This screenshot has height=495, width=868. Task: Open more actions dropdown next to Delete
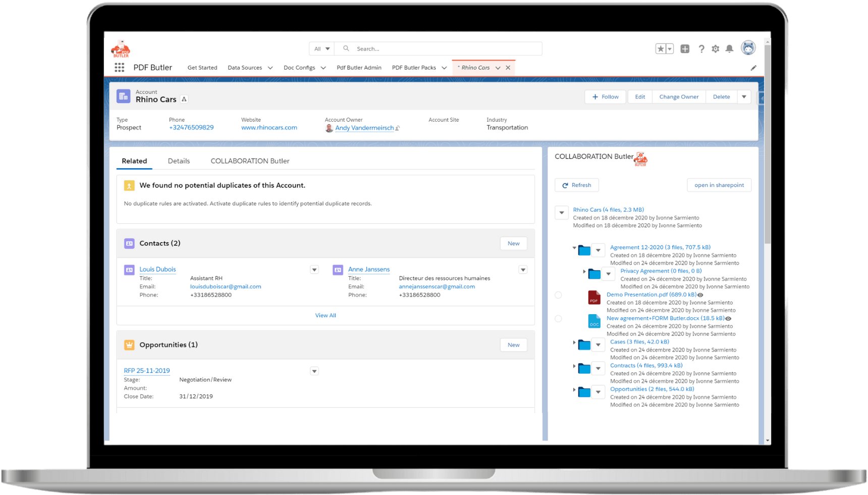pyautogui.click(x=744, y=97)
